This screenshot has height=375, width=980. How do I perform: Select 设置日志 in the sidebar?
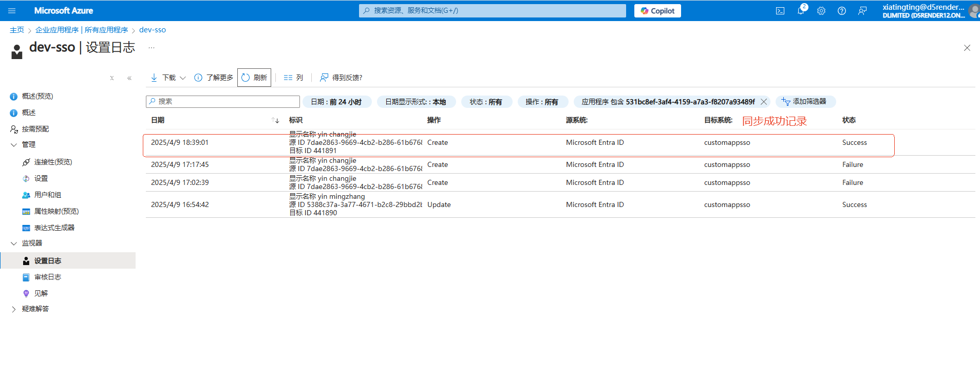68,261
